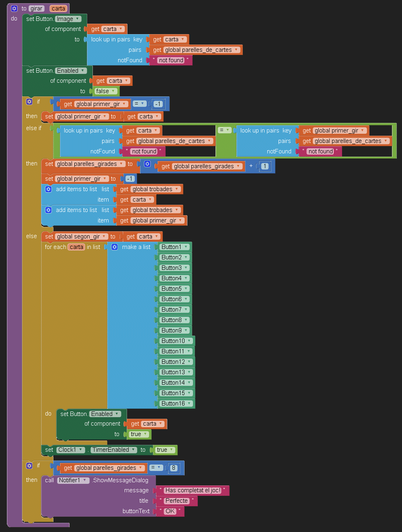Image resolution: width=402 pixels, height=532 pixels.
Task: Change the false boolean value dropdown
Action: point(114,91)
